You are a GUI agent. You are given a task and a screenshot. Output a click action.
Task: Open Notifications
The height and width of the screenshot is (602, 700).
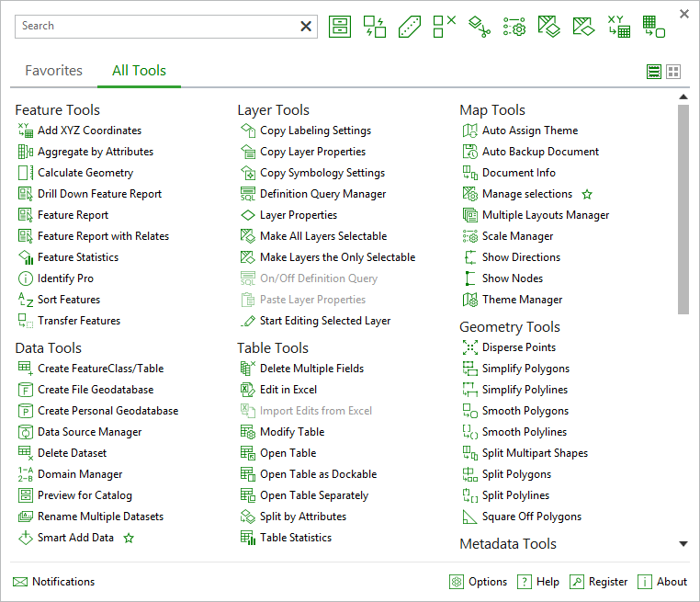(x=54, y=582)
